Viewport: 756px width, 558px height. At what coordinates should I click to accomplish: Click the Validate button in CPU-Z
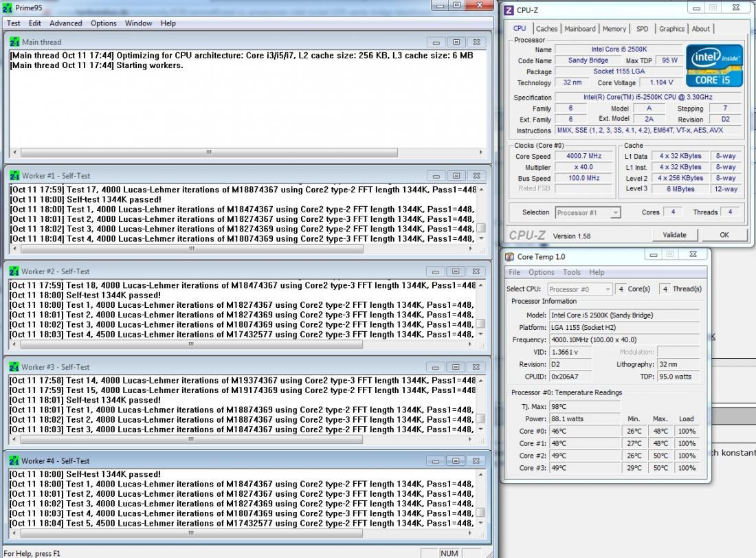coord(674,235)
